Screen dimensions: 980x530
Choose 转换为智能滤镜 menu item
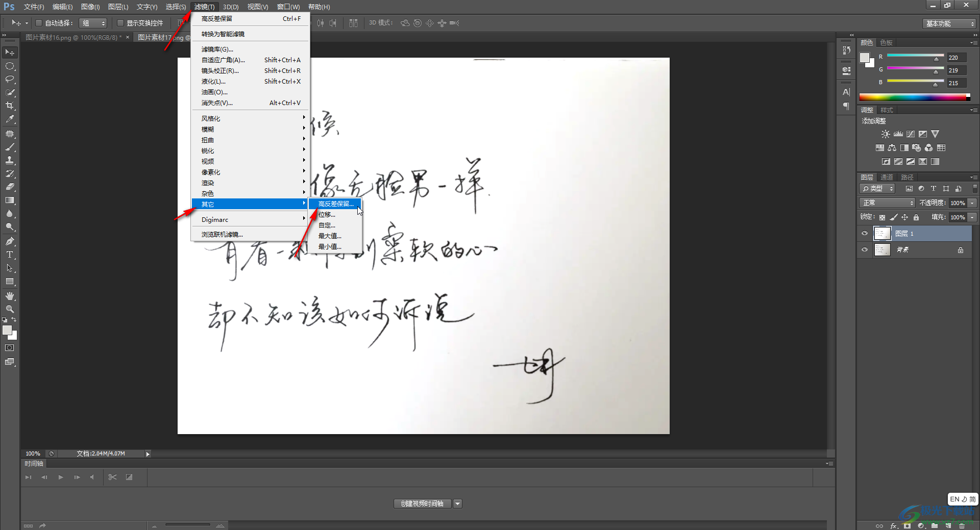point(250,34)
